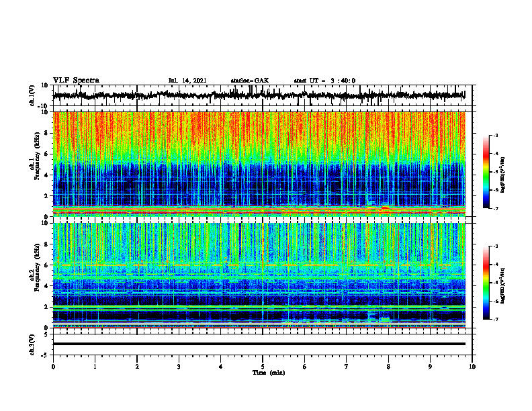
Task: Click the "9" minute tick label on the time axis
Action: [x=430, y=367]
